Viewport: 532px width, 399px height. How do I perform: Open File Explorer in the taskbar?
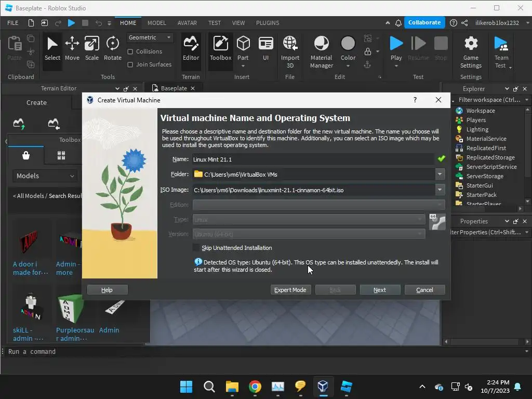pyautogui.click(x=232, y=386)
